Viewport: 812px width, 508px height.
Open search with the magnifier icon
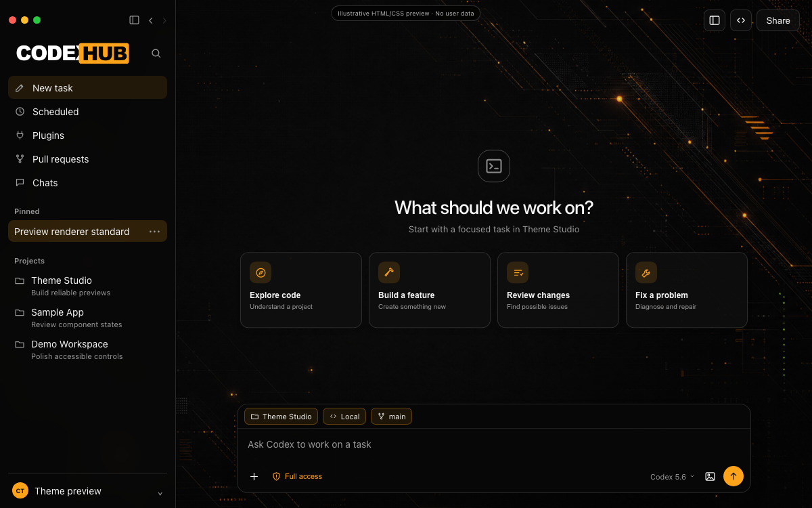tap(156, 54)
